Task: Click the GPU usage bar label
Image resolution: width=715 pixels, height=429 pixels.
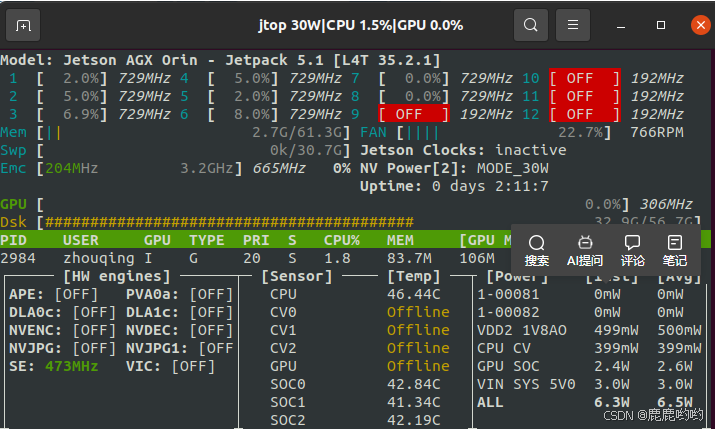Action: tap(13, 205)
